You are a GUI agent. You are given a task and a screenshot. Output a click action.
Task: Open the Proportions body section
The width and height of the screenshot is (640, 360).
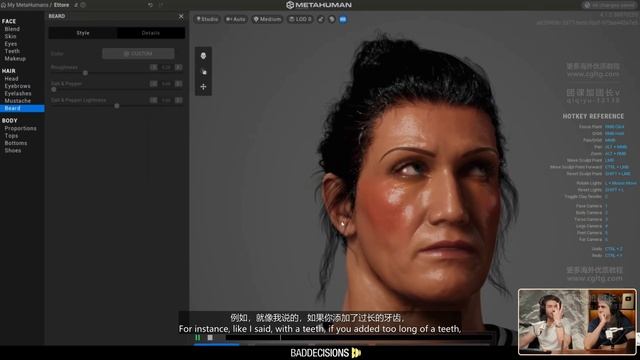tap(20, 128)
